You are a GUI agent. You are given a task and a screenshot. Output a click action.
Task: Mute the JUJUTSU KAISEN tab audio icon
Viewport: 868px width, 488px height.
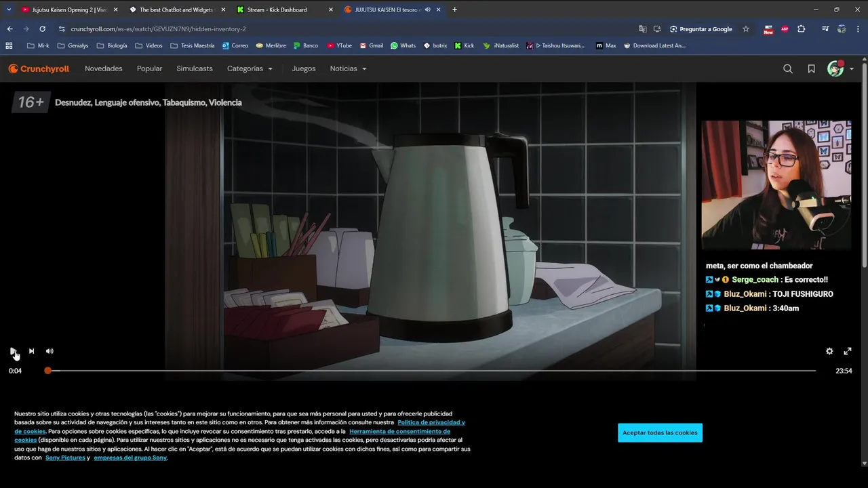[427, 9]
